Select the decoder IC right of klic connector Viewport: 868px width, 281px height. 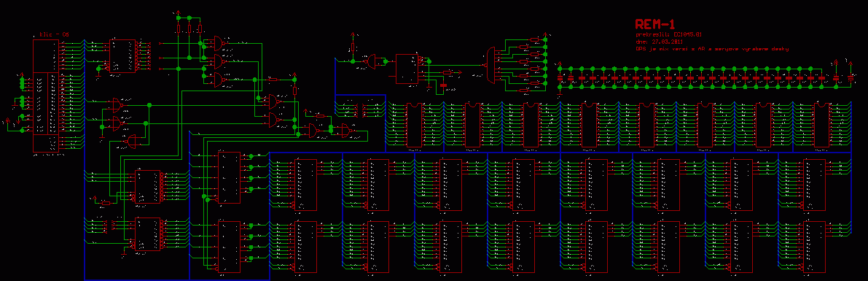click(122, 55)
